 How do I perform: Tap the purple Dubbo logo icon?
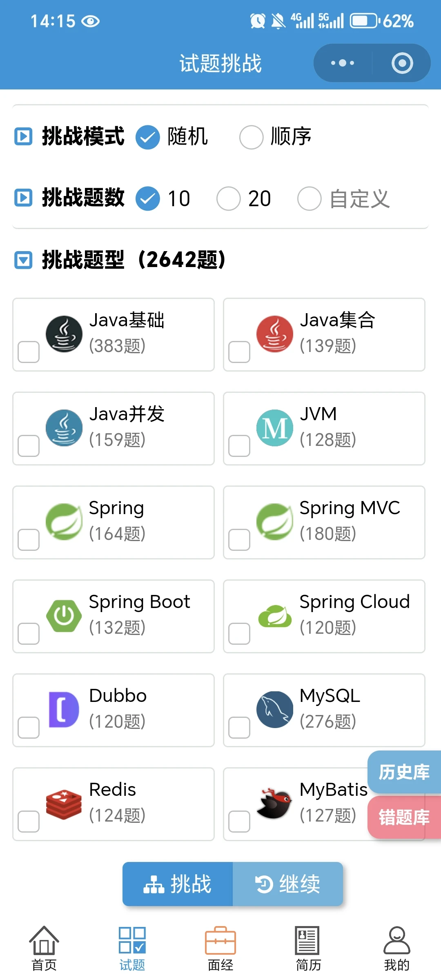pos(64,710)
